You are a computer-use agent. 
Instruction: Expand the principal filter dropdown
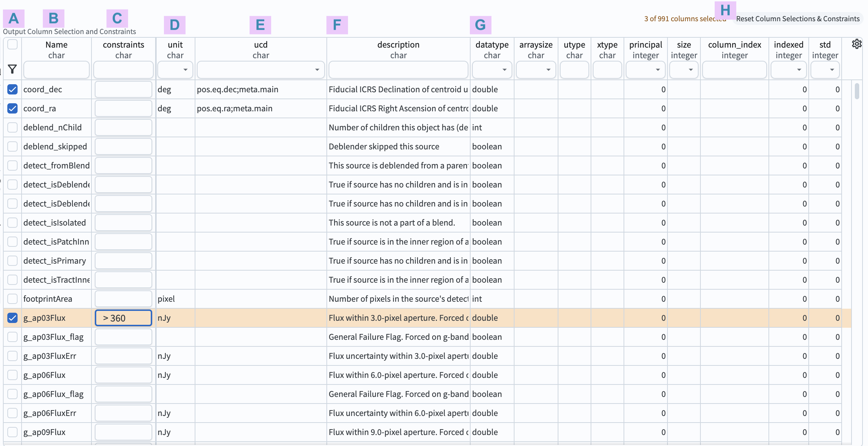tap(658, 70)
